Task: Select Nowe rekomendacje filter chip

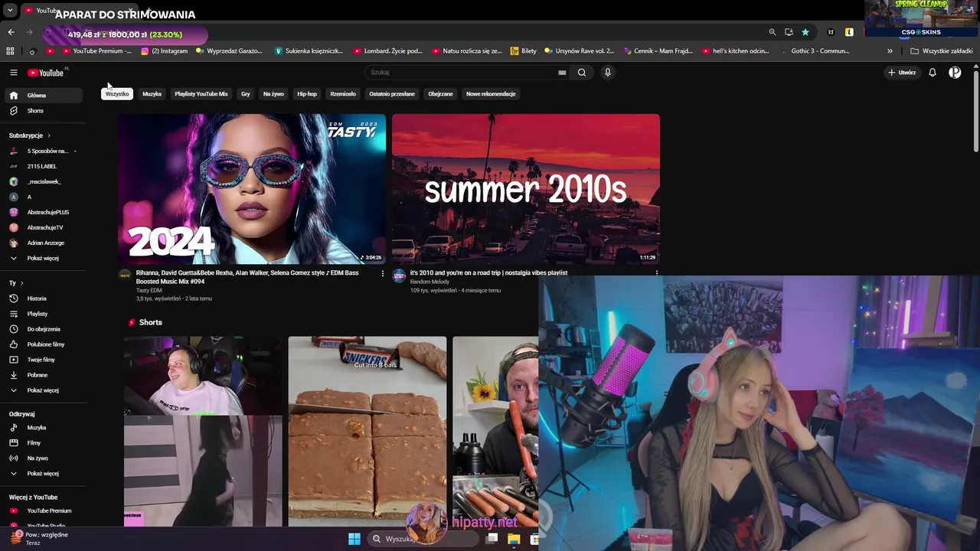Action: (491, 94)
